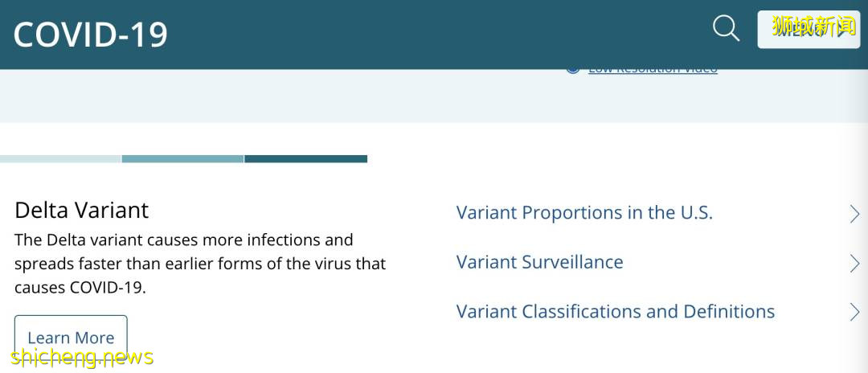Click the Learn More button
Screen dimensions: 868x373
(x=71, y=338)
